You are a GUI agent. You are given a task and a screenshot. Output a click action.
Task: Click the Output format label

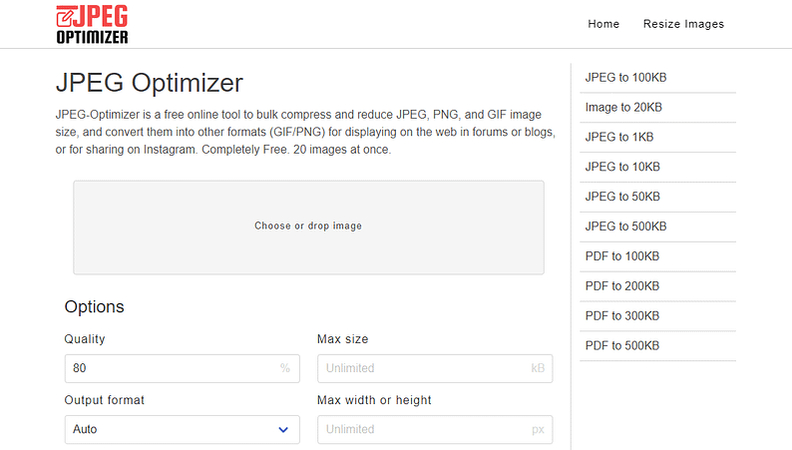pyautogui.click(x=104, y=400)
